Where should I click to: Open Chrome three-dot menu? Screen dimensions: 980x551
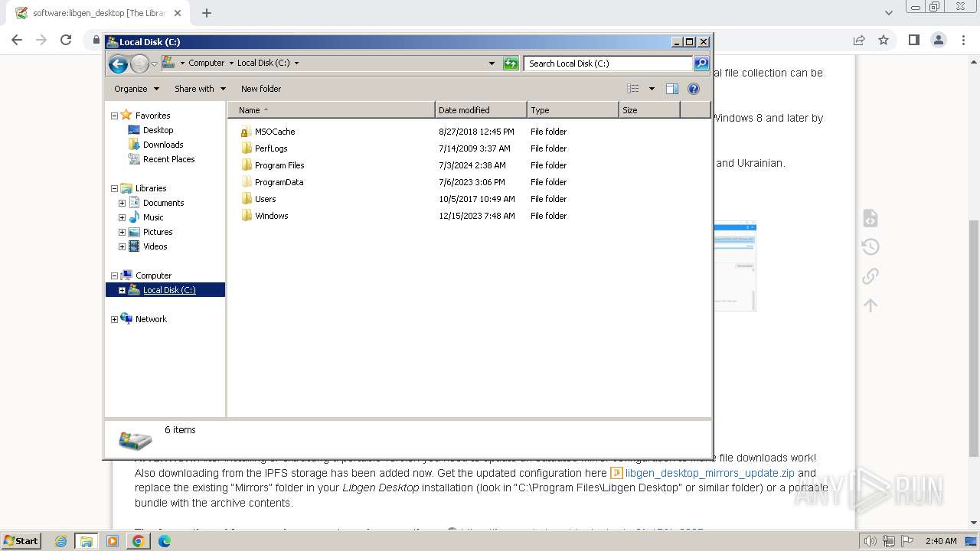point(962,40)
